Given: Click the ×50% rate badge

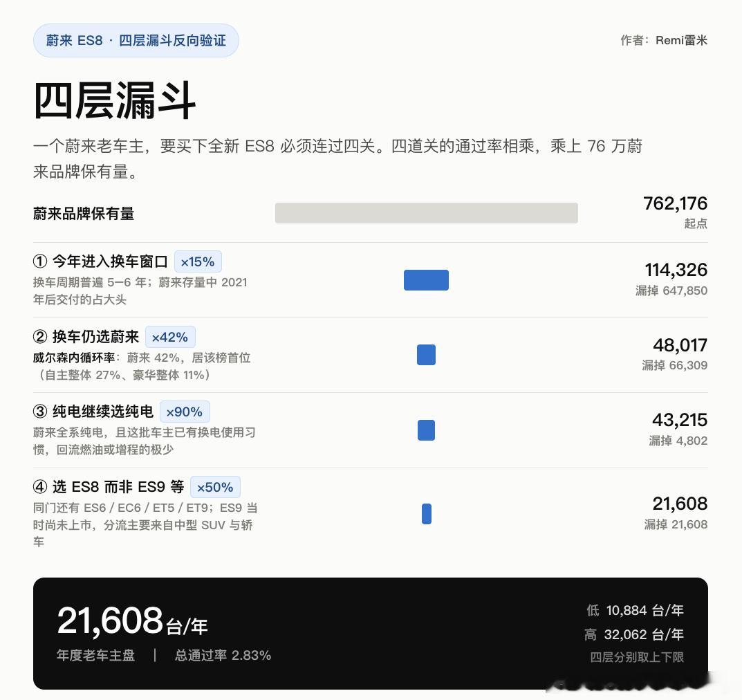Looking at the screenshot, I should (x=215, y=487).
